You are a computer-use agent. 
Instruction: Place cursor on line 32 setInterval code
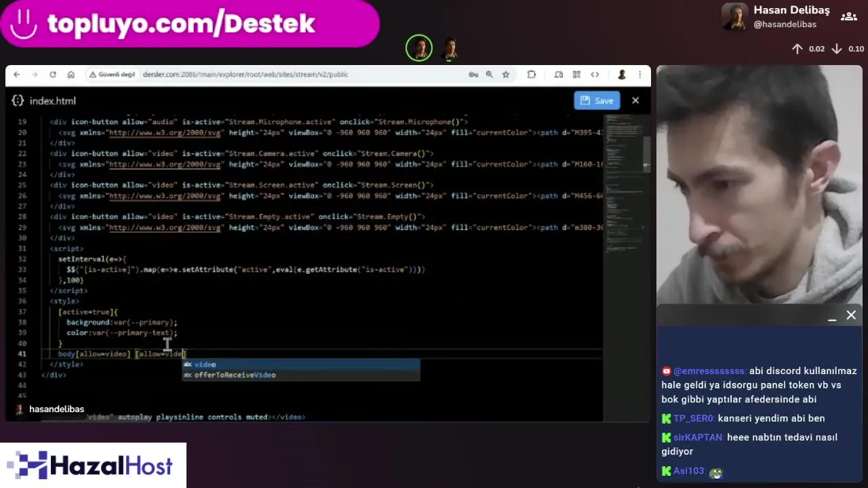pyautogui.click(x=92, y=259)
